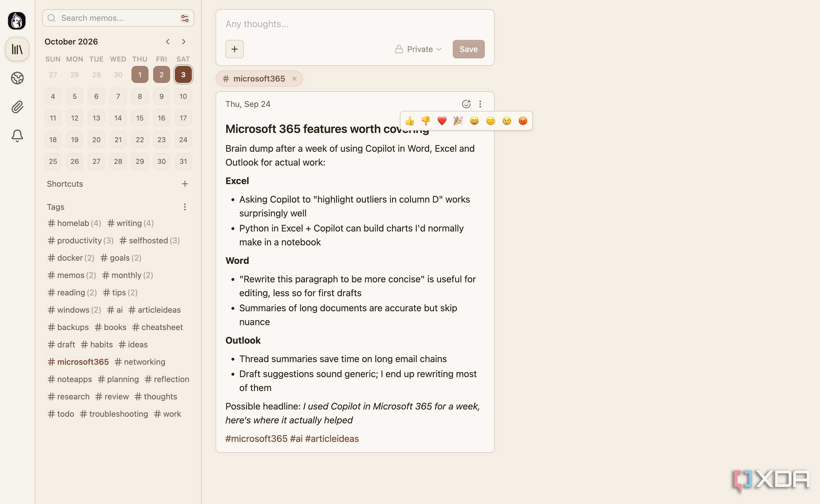Viewport: 820px width, 504px height.
Task: Open the Private visibility dropdown
Action: pyautogui.click(x=418, y=49)
